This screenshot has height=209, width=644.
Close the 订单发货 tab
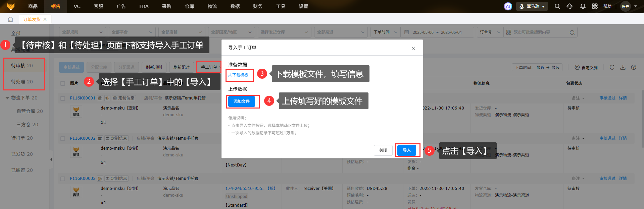(45, 19)
